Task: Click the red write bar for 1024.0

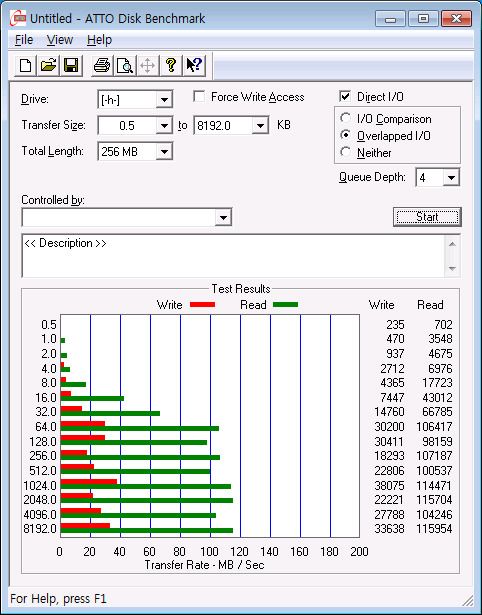Action: (x=89, y=482)
